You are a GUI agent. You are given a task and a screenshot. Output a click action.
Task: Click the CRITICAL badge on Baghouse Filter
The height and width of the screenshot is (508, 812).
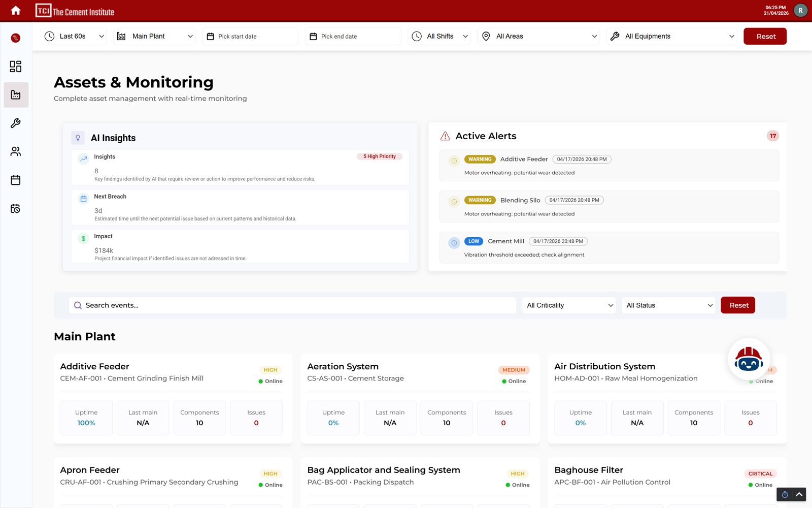coord(760,473)
